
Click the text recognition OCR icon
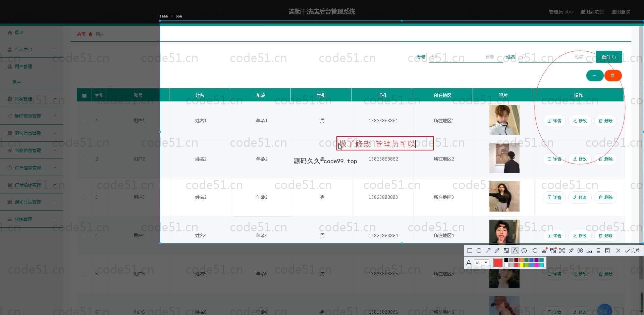[562, 251]
